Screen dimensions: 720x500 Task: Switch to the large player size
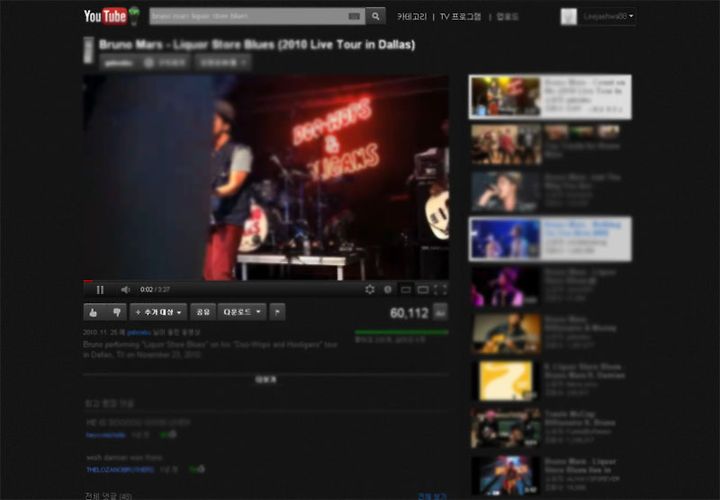pyautogui.click(x=423, y=290)
